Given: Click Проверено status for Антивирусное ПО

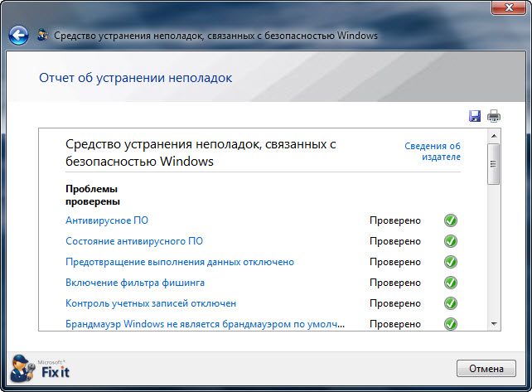Looking at the screenshot, I should coord(395,220).
